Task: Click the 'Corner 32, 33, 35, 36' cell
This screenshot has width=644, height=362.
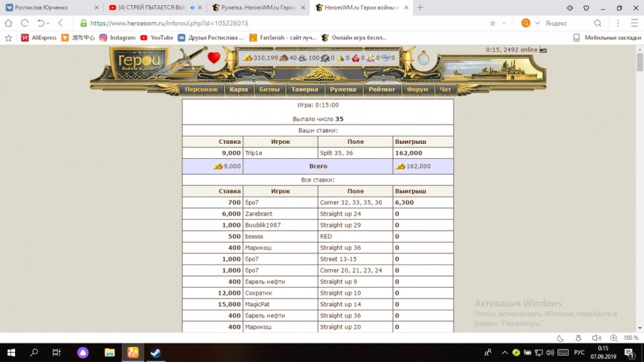Action: coord(355,202)
